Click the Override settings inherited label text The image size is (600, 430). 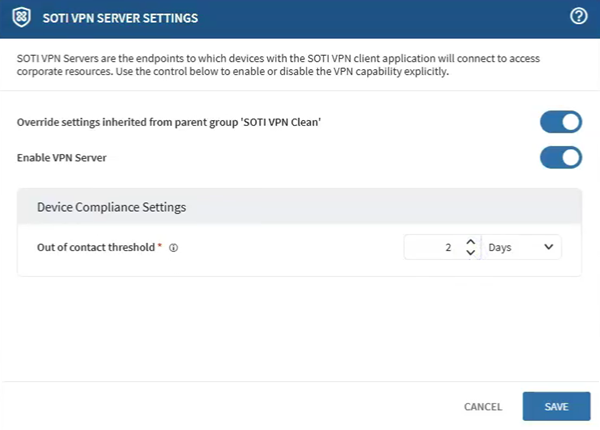click(169, 122)
